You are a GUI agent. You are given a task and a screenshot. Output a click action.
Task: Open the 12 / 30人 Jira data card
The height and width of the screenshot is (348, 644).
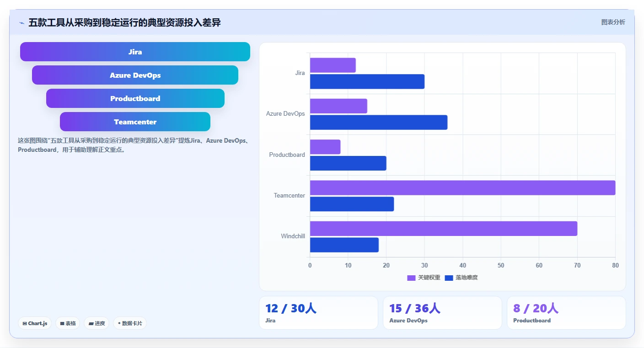[318, 313]
